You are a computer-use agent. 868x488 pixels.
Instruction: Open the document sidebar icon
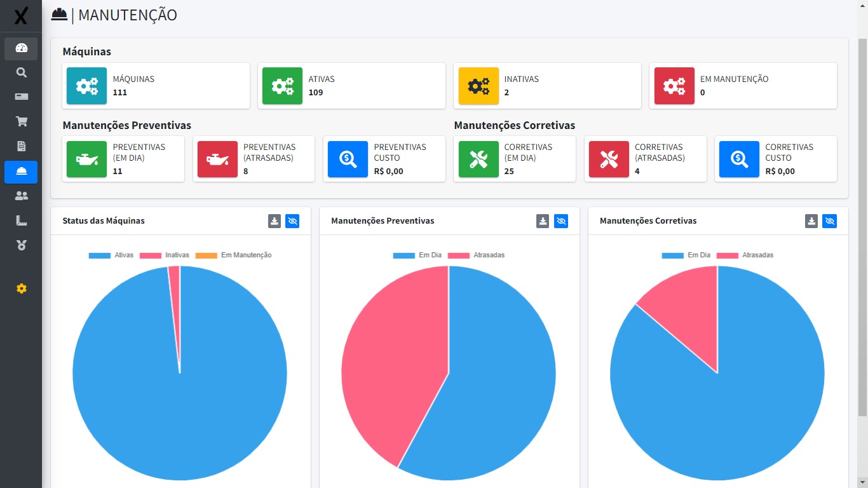[21, 146]
